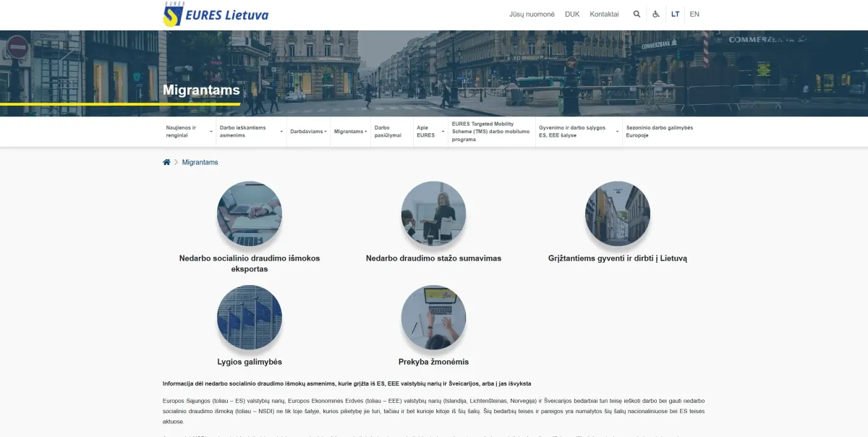
Task: Expand the Darbdaviams menu dropdown
Action: 308,132
